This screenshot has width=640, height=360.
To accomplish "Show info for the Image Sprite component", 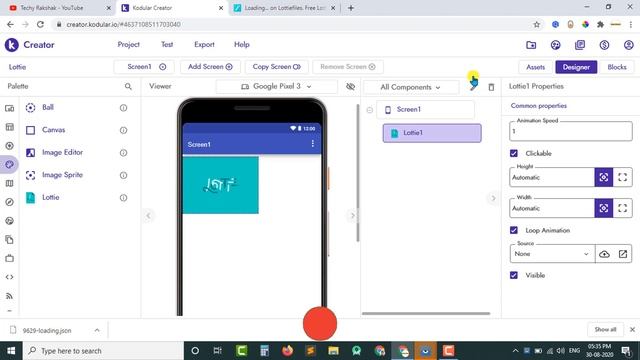I will (123, 175).
